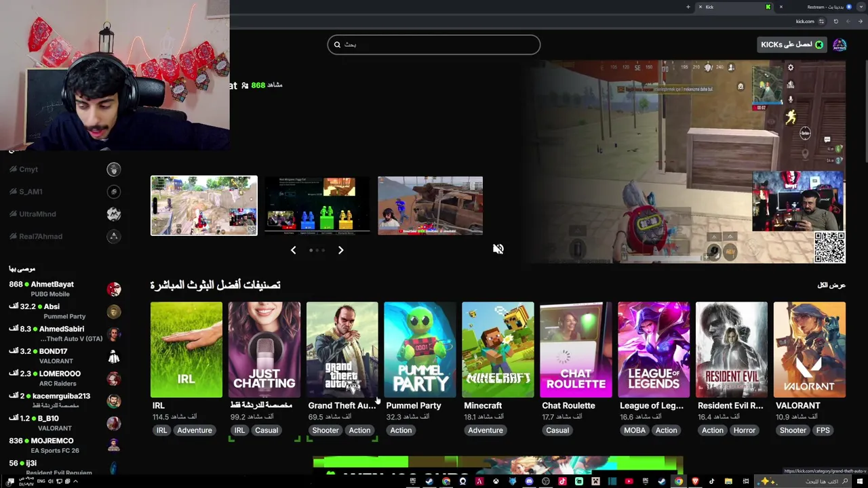Open LOMEROOO channel avatar in sidebar

114,379
